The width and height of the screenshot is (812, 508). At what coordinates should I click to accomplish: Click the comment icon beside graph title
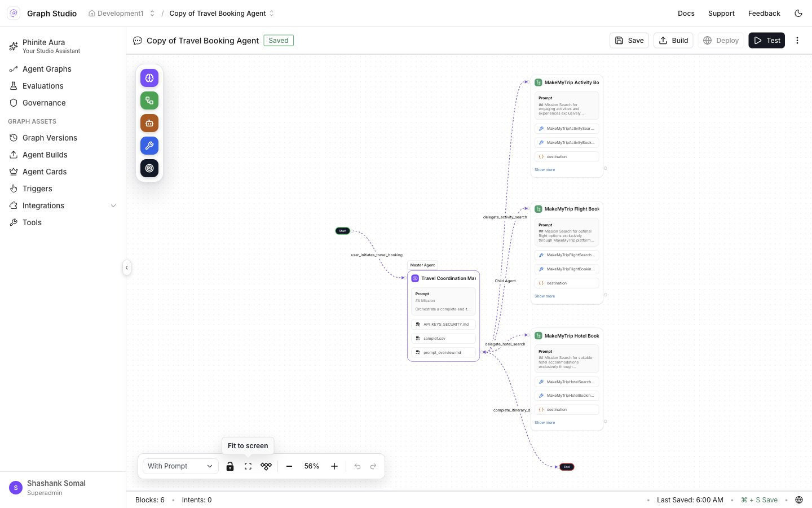point(138,41)
